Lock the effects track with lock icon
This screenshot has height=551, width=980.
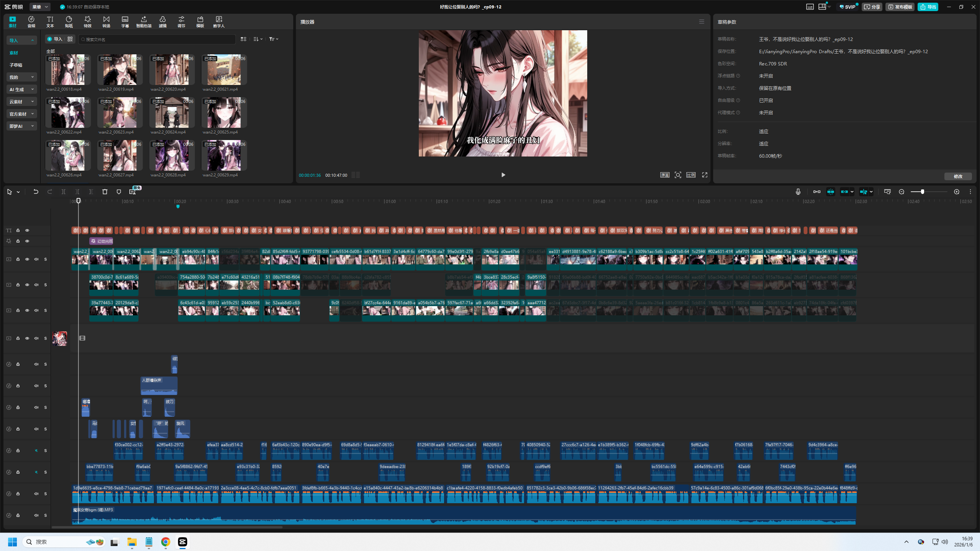click(18, 241)
